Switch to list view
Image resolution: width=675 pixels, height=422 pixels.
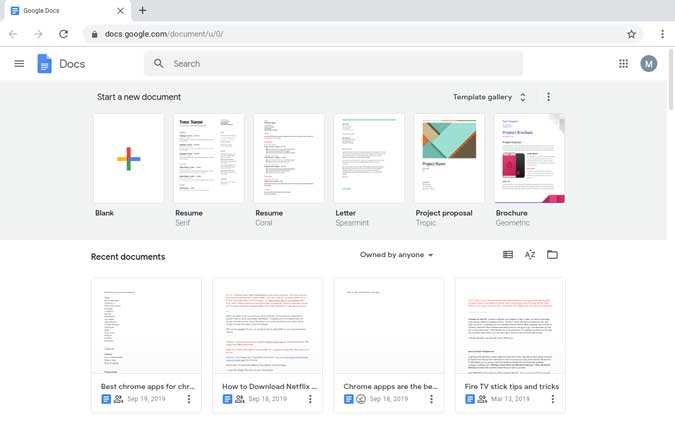click(x=508, y=254)
